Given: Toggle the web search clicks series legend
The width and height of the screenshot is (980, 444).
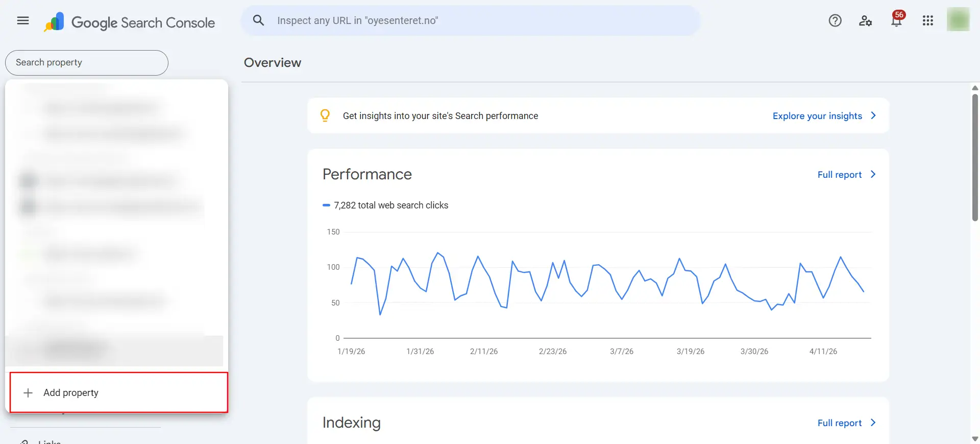Looking at the screenshot, I should 385,205.
